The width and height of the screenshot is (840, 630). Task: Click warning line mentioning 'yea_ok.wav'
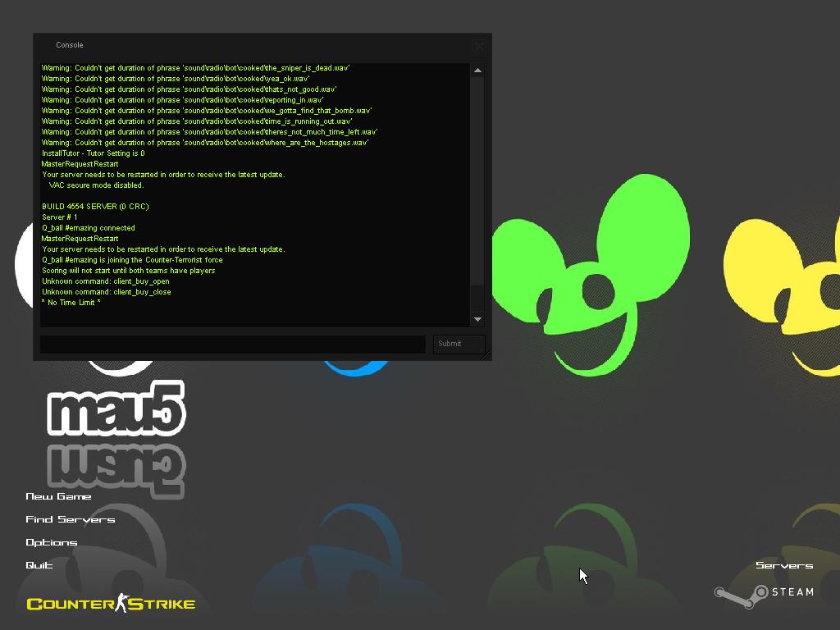(176, 79)
